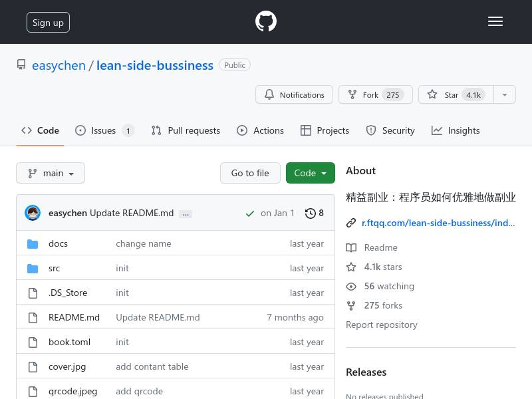532x399 pixels.
Task: Click the Readme book icon in About
Action: 351,247
